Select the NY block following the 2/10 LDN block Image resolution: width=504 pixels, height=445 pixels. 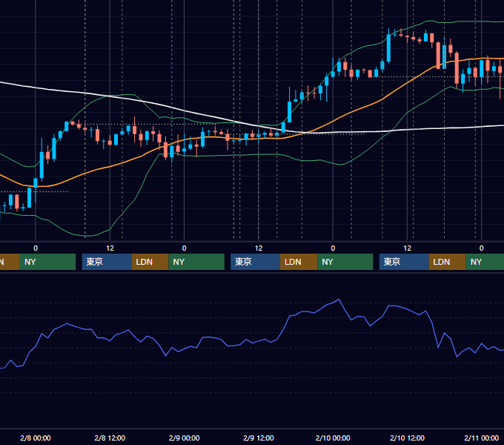[x=485, y=262]
